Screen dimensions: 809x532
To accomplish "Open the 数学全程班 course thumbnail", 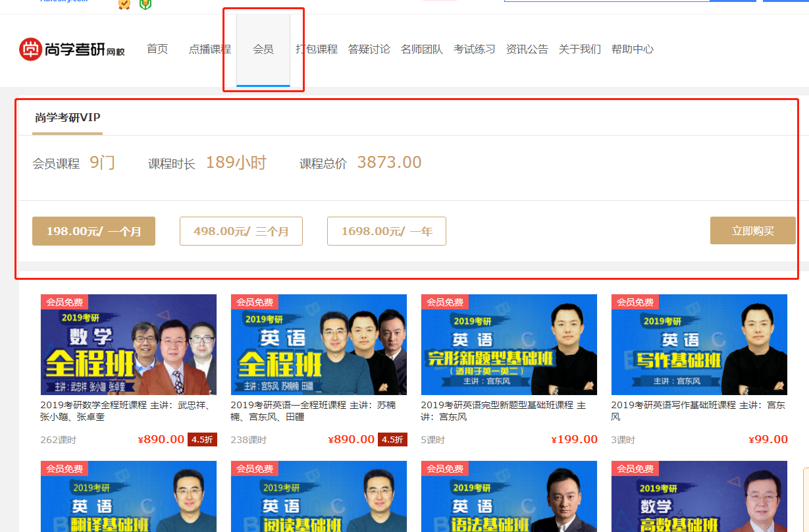I will [128, 344].
